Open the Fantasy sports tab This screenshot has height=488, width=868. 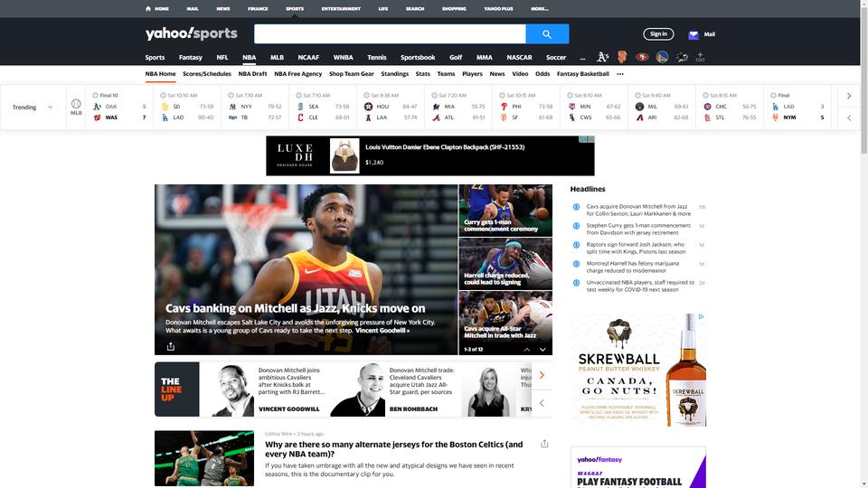pos(191,58)
